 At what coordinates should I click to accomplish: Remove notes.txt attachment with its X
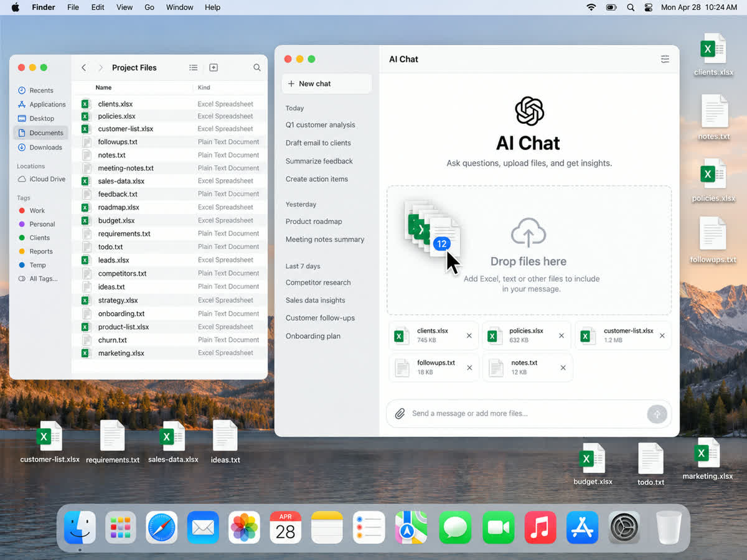pyautogui.click(x=563, y=368)
